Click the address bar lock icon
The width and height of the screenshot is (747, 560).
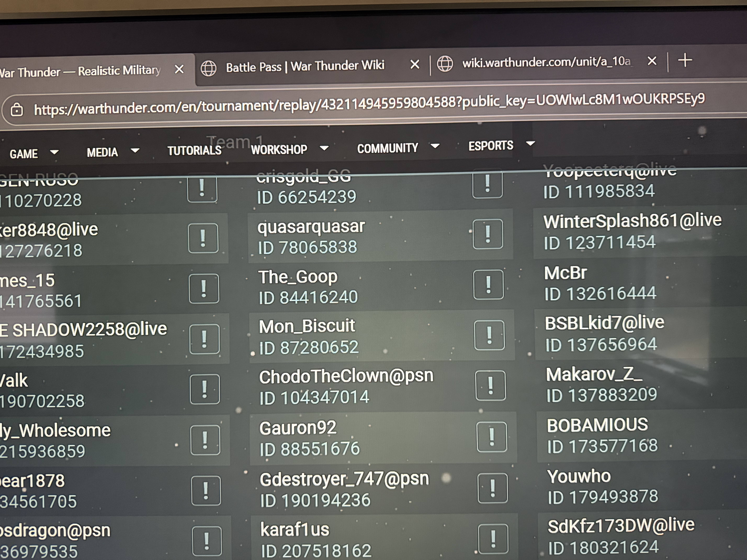point(17,110)
